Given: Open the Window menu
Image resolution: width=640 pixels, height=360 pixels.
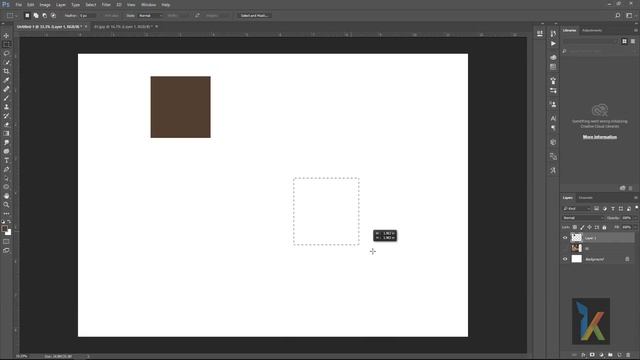Looking at the screenshot, I should (x=149, y=5).
